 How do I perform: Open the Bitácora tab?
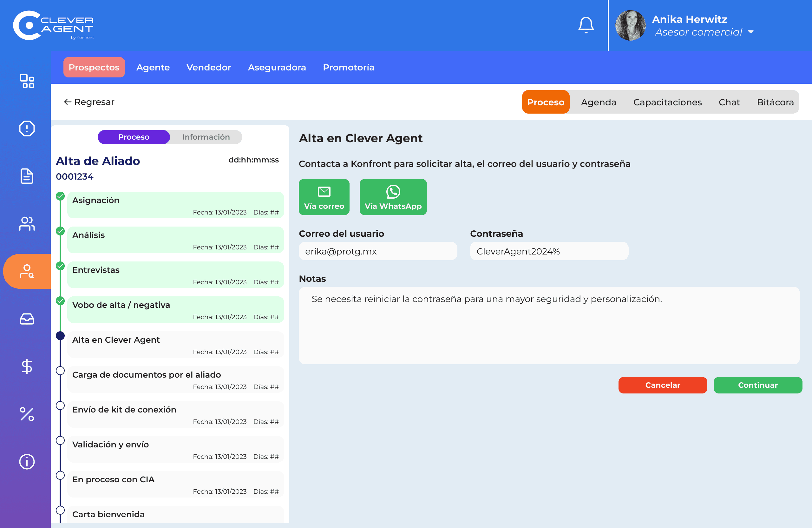pyautogui.click(x=775, y=102)
